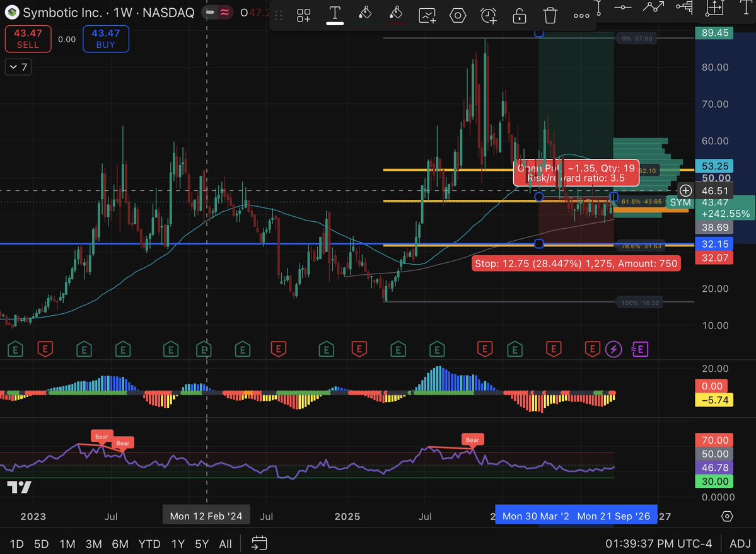This screenshot has width=756, height=554.
Task: Select the YTD time range
Action: click(149, 544)
